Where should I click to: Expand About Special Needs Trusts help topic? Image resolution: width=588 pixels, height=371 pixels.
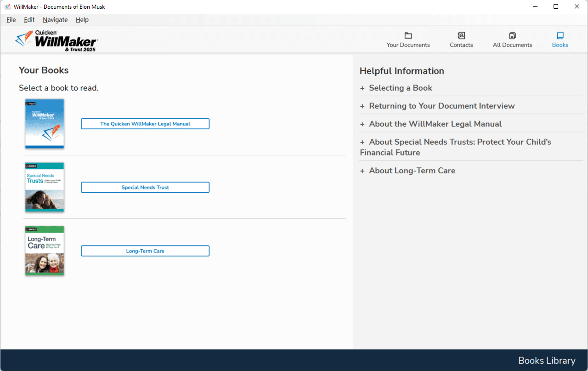(459, 142)
